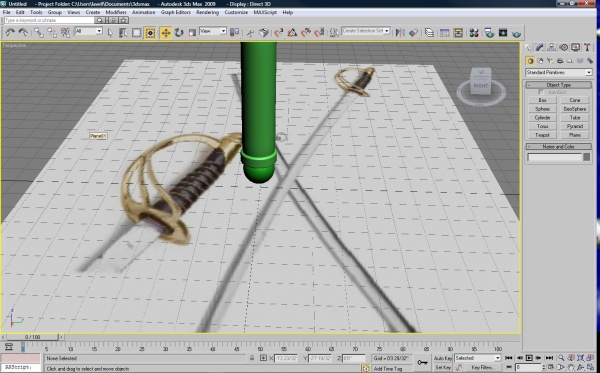This screenshot has width=600, height=373.
Task: Open the Standard Primitives category dropdown
Action: point(559,72)
